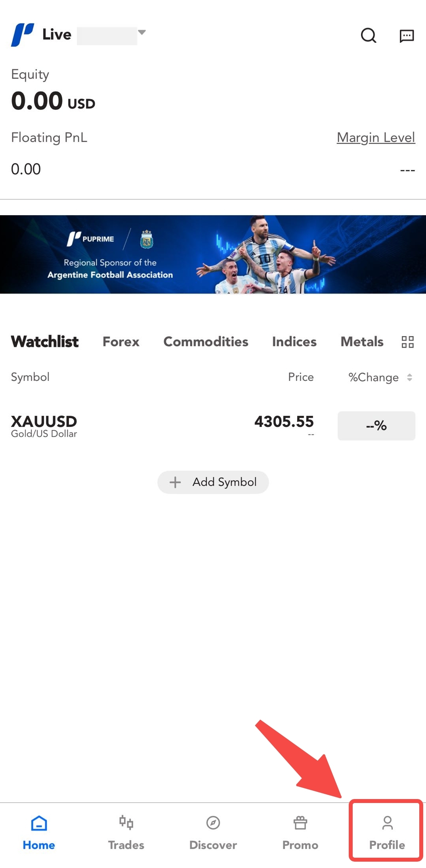Sort by %Change arrows
This screenshot has height=868, width=426.
coord(409,377)
